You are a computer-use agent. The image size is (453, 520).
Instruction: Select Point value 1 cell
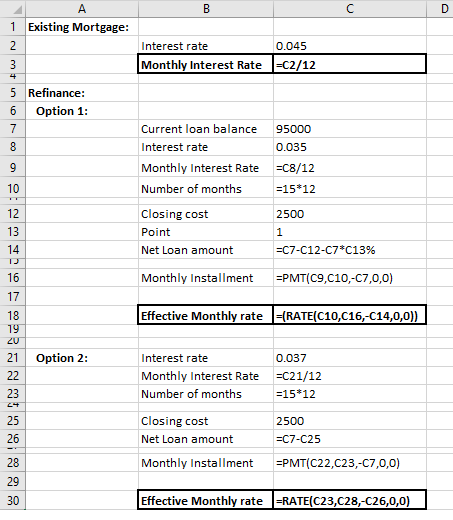[350, 232]
